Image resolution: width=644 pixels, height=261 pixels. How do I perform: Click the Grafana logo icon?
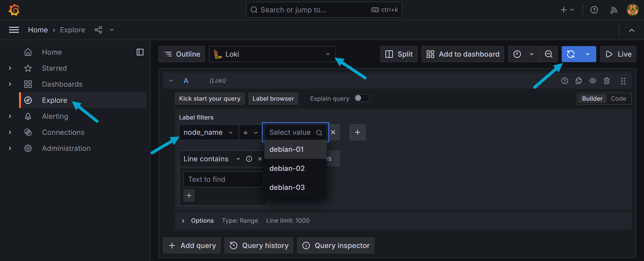[x=14, y=10]
